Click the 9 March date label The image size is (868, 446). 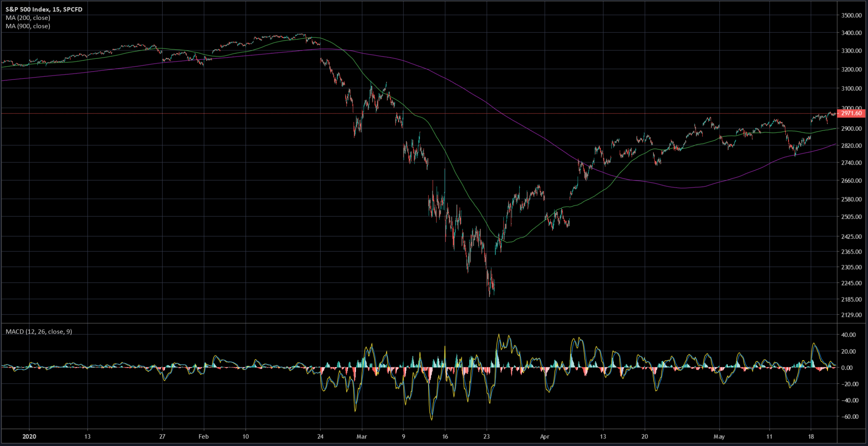403,436
